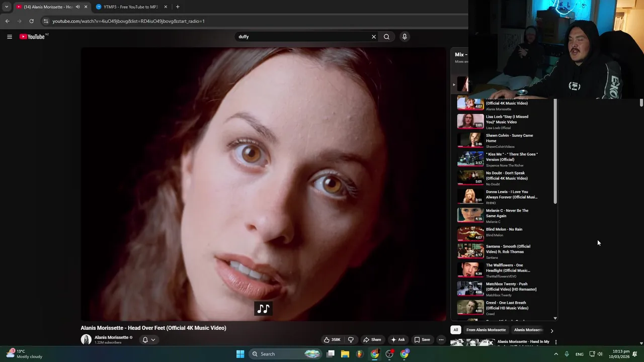The height and width of the screenshot is (362, 644).
Task: Mute the Alanis Morissette tab audio icon
Action: [x=77, y=7]
